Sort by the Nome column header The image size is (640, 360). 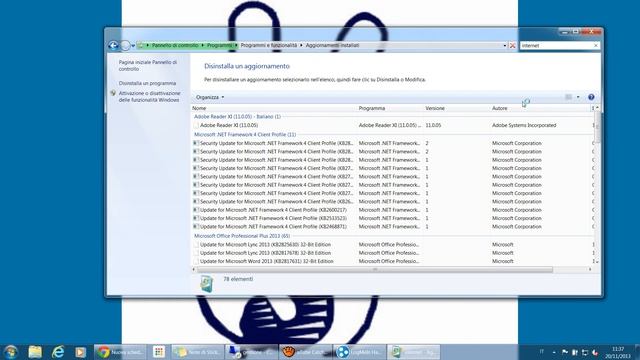[x=273, y=108]
